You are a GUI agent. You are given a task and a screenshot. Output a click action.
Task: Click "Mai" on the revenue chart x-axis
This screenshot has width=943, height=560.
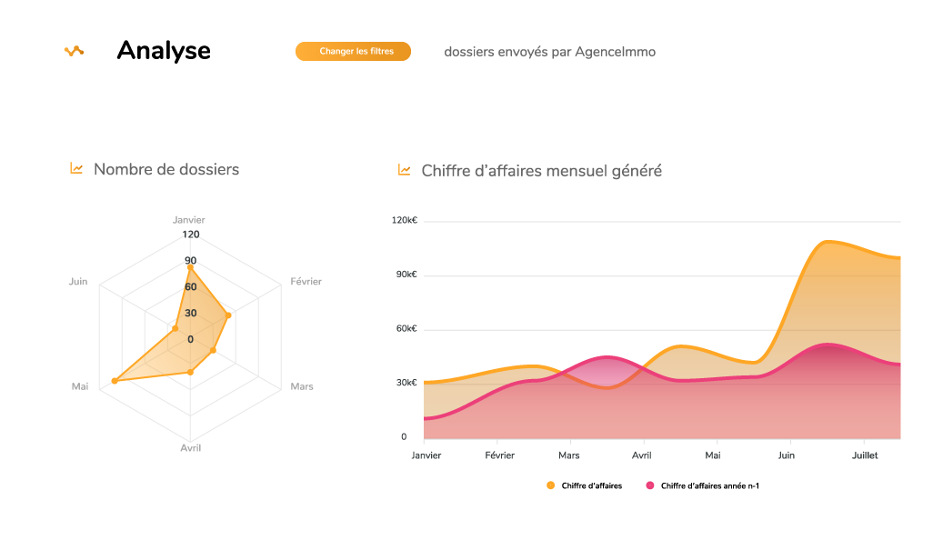point(713,455)
